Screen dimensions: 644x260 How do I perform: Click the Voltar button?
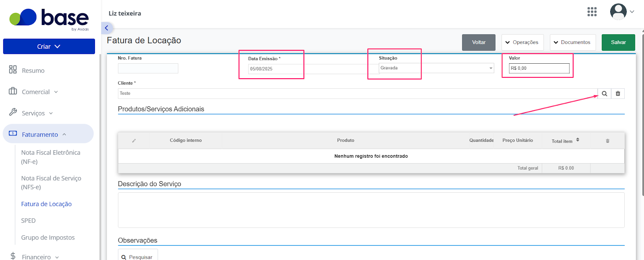coord(479,42)
